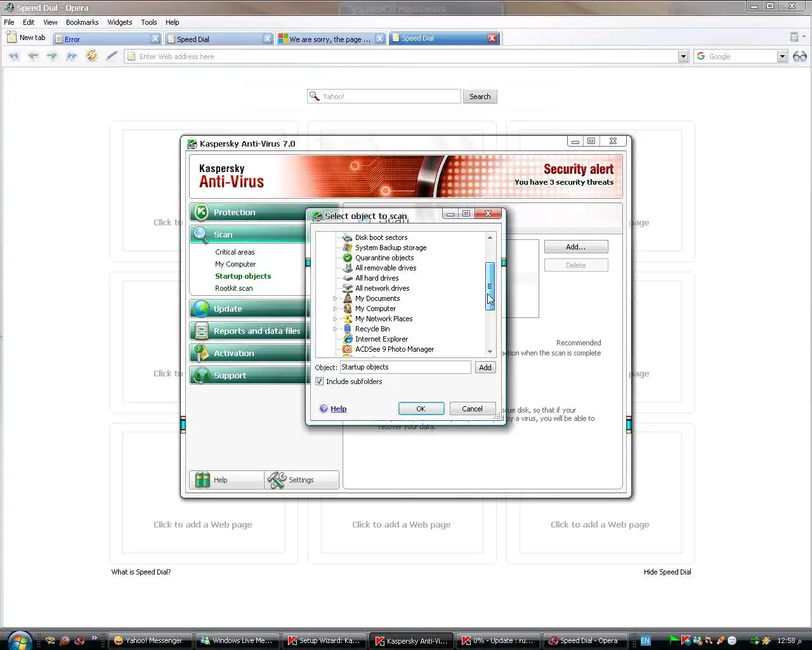Select My Computer under Scan sidebar
This screenshot has height=650, width=812.
235,264
